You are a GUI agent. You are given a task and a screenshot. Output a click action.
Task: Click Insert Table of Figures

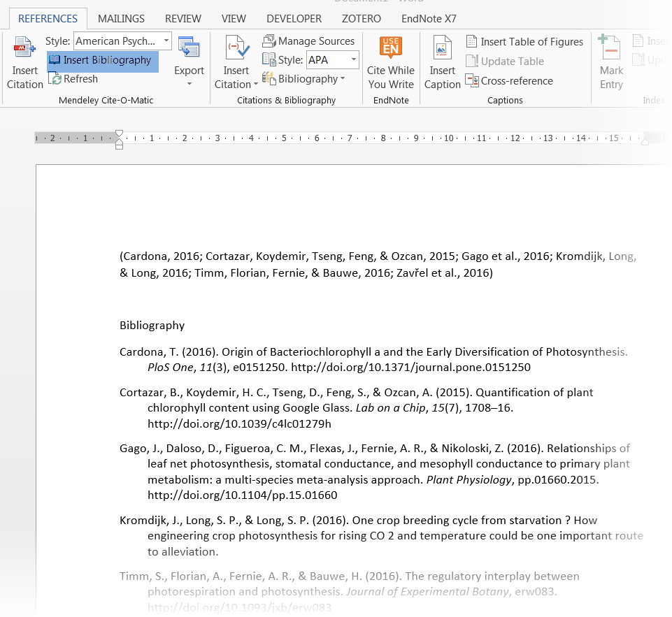(x=524, y=42)
